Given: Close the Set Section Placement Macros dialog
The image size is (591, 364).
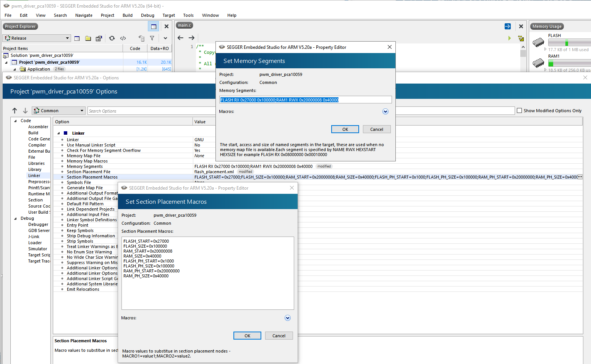Looking at the screenshot, I should coord(292,188).
